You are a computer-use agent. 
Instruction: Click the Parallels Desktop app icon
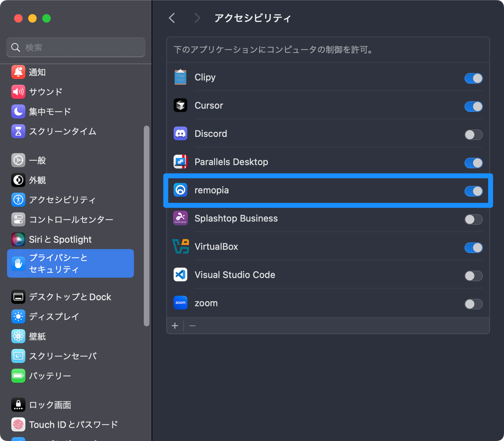[x=180, y=162]
